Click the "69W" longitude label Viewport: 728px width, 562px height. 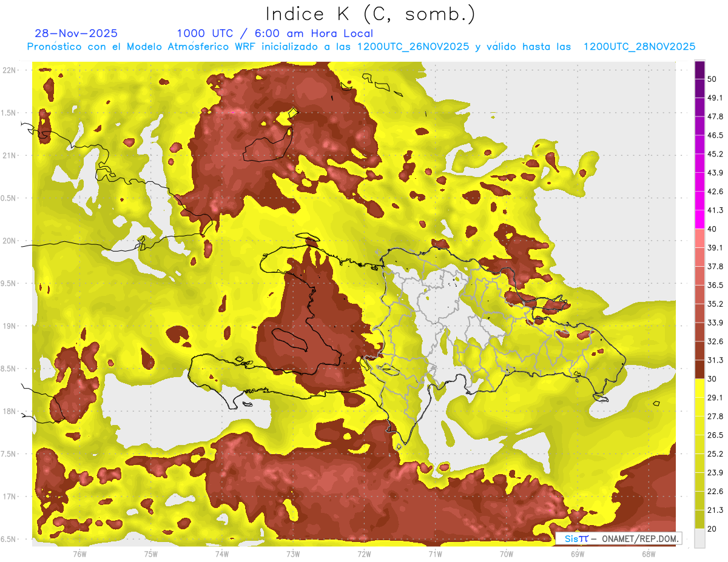coord(577,554)
